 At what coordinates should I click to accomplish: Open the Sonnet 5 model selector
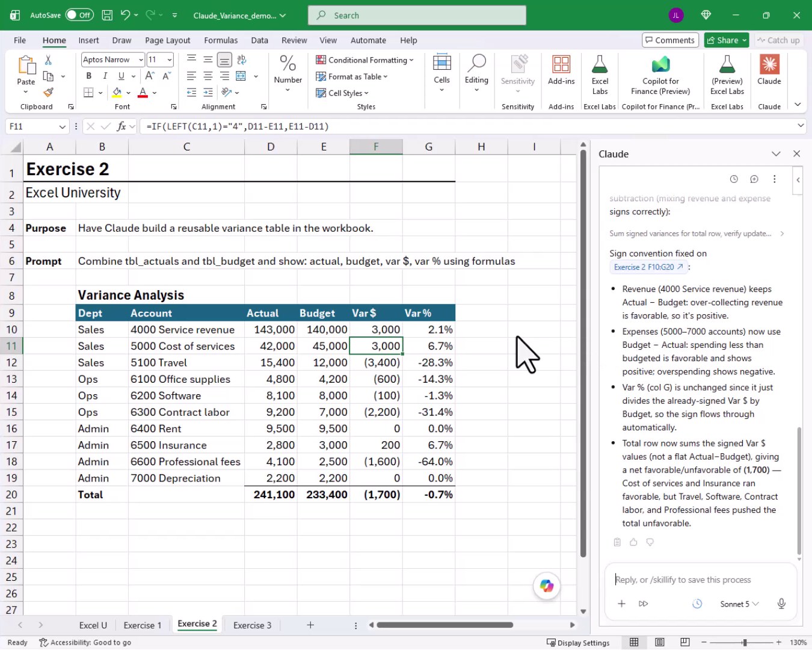(739, 604)
